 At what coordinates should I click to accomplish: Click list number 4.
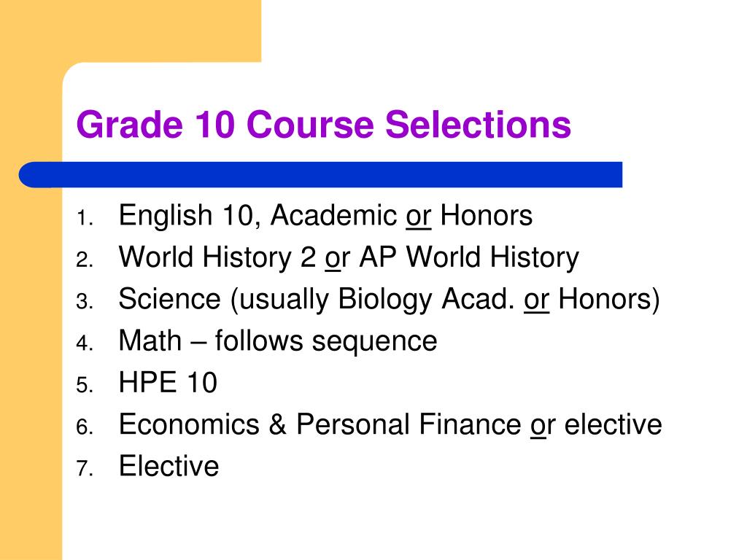(85, 344)
